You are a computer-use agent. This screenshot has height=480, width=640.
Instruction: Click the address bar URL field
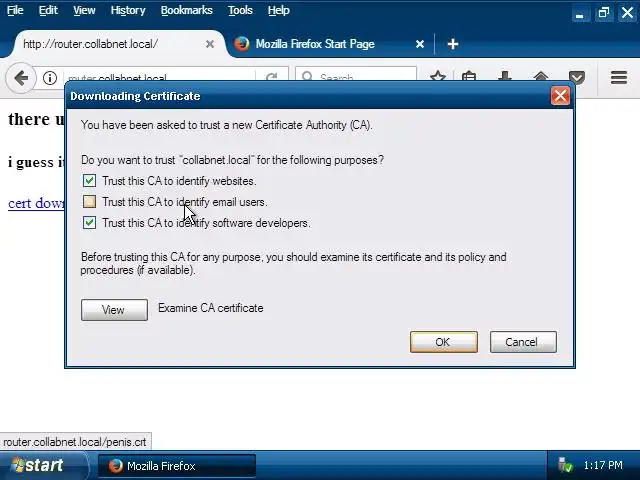pos(159,77)
